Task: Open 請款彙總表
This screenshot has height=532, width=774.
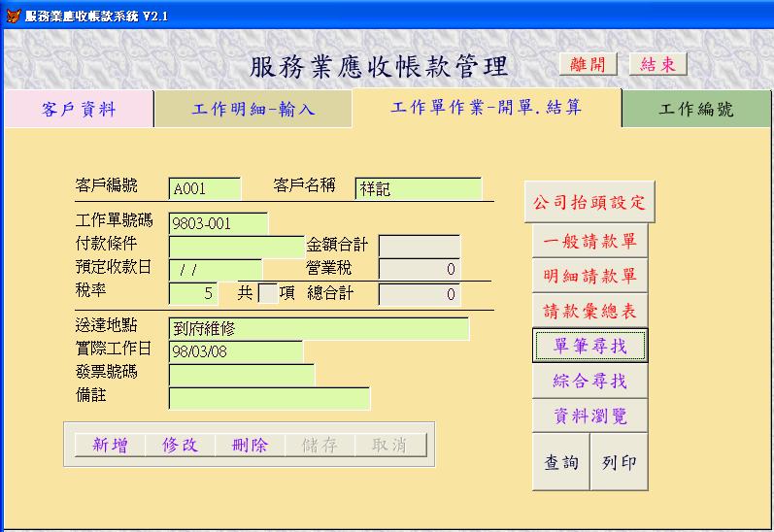Action: tap(589, 311)
